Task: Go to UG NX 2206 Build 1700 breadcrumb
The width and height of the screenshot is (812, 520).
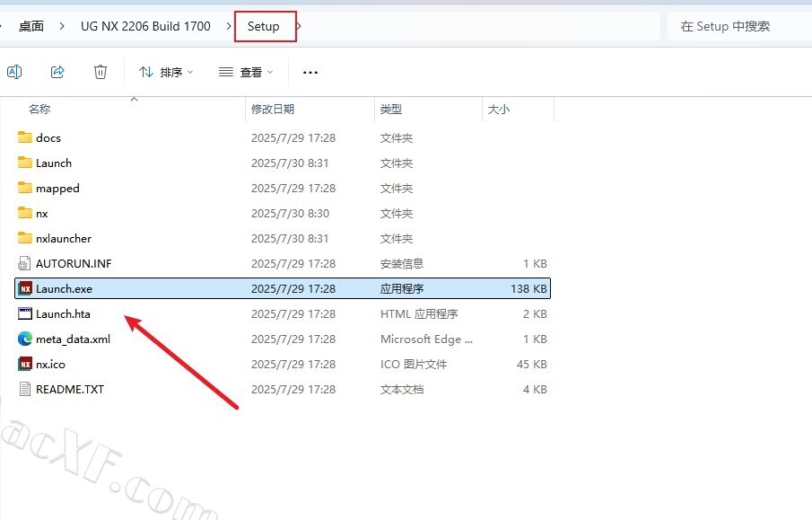Action: (145, 26)
